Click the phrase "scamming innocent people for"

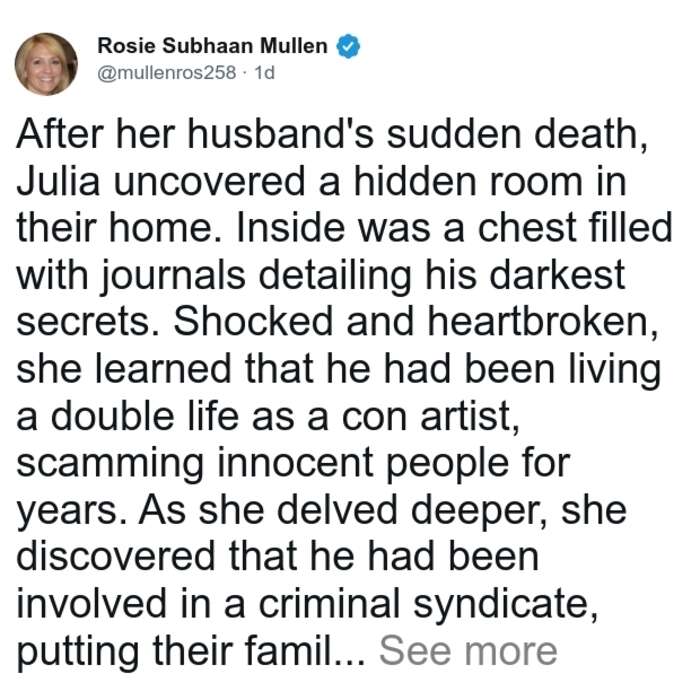[x=293, y=465]
